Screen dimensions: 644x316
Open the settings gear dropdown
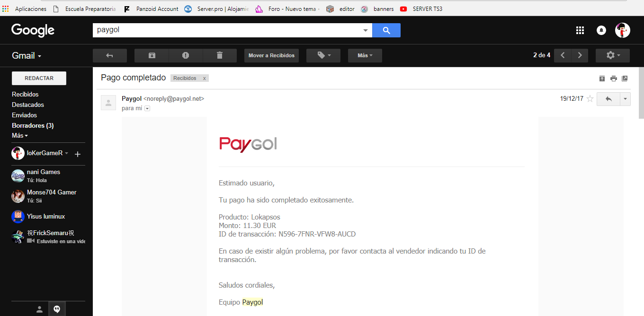click(x=612, y=55)
